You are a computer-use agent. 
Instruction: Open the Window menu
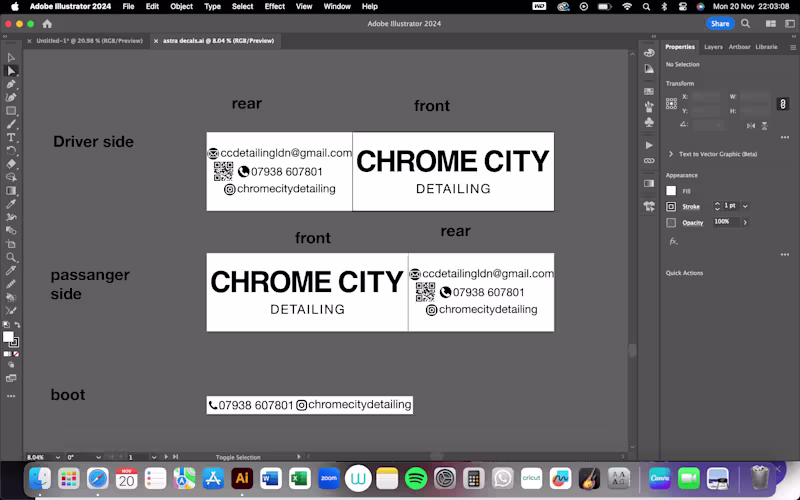pyautogui.click(x=337, y=7)
